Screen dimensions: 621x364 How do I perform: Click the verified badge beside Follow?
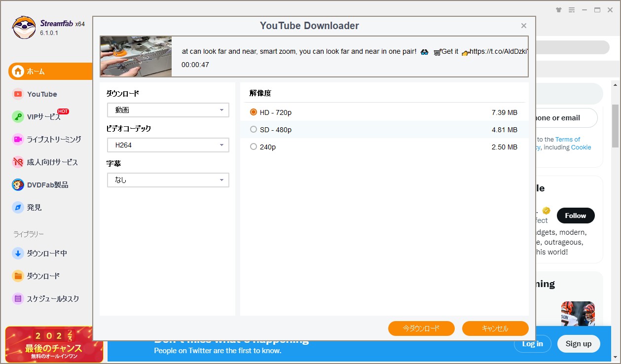coord(546,211)
